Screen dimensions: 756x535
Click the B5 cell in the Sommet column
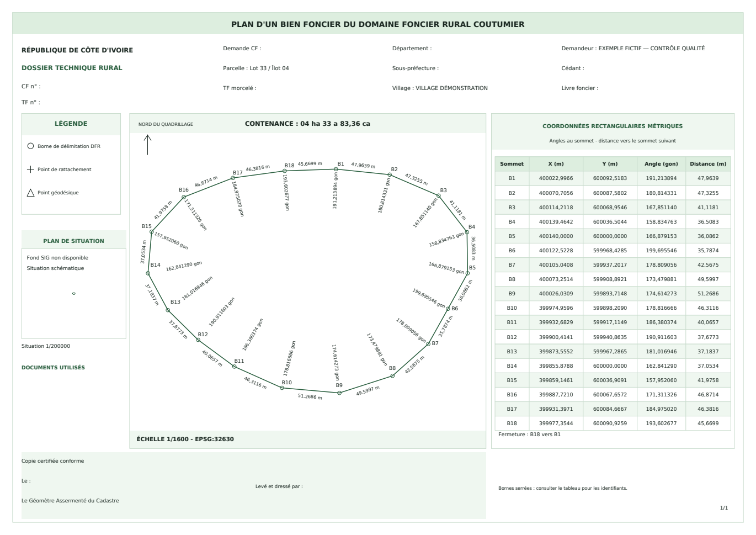click(x=512, y=236)
